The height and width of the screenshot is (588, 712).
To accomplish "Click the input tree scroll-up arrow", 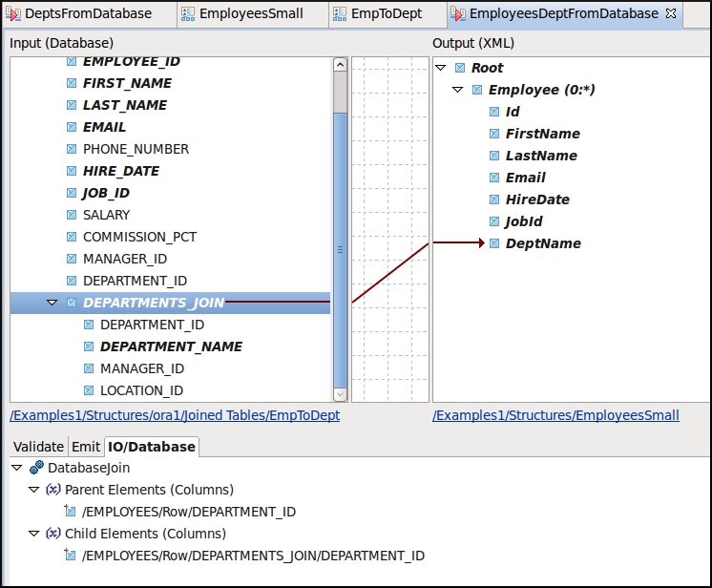I will point(340,65).
